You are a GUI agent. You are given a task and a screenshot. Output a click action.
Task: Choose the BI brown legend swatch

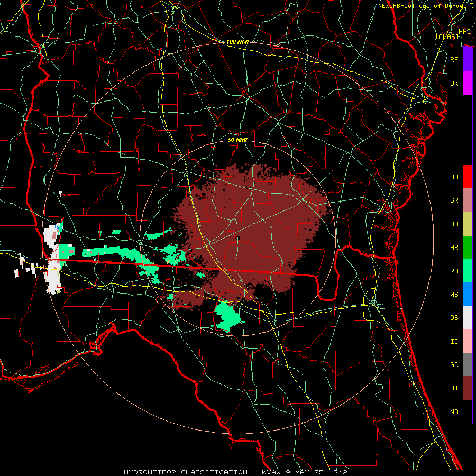click(x=467, y=388)
